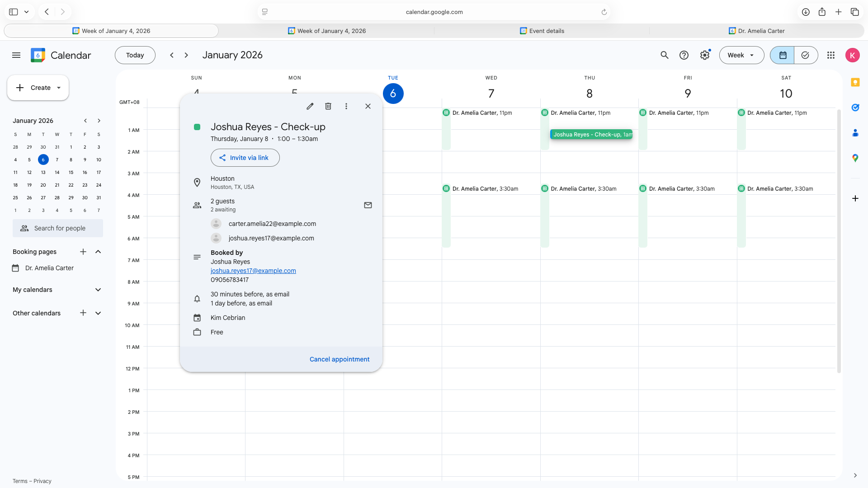The width and height of the screenshot is (868, 488).
Task: Open Google apps grid
Action: click(x=830, y=55)
